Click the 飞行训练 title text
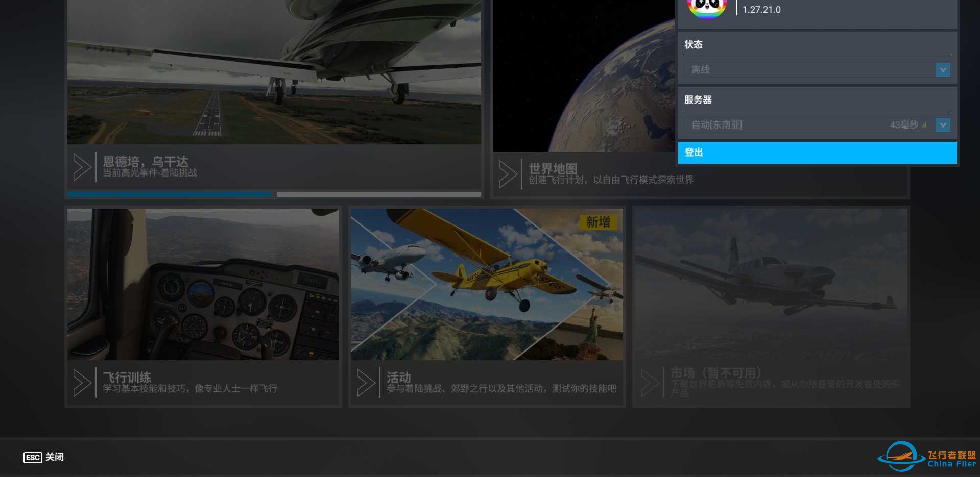The height and width of the screenshot is (477, 980). click(127, 377)
